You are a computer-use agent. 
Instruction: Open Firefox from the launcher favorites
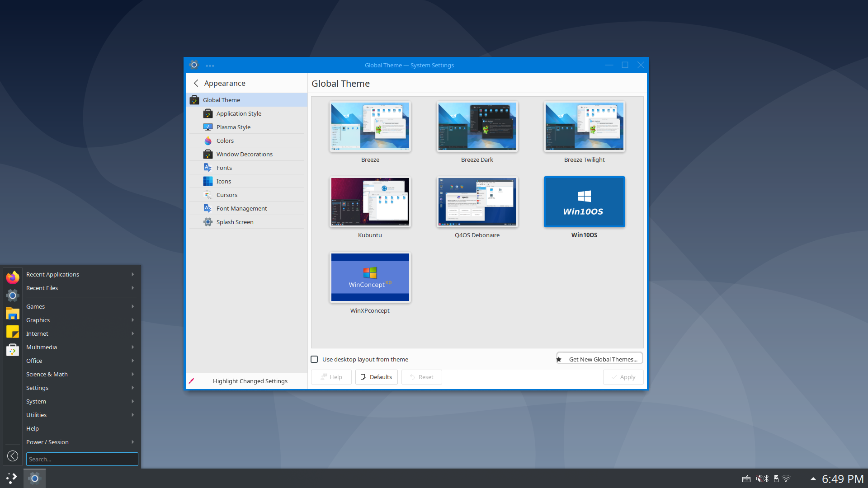click(x=13, y=277)
